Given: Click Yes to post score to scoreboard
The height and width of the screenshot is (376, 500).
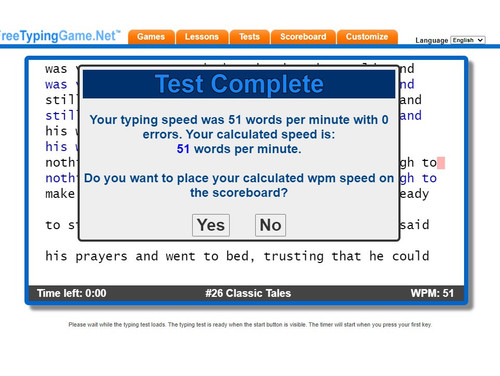Looking at the screenshot, I should point(211,225).
